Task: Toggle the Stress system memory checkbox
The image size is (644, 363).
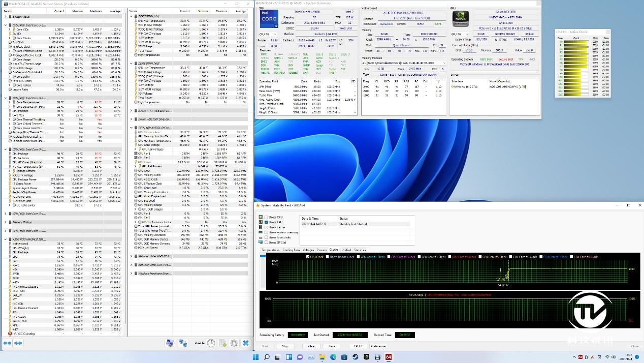Action: (x=267, y=232)
